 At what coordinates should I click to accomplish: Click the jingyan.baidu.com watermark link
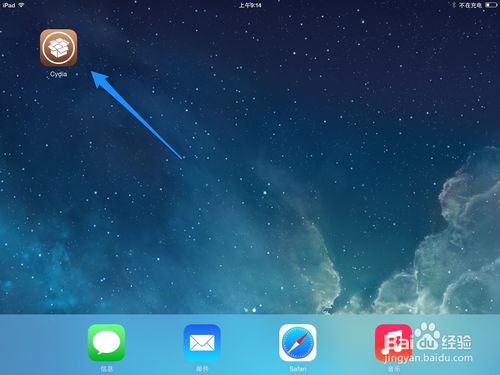(428, 358)
